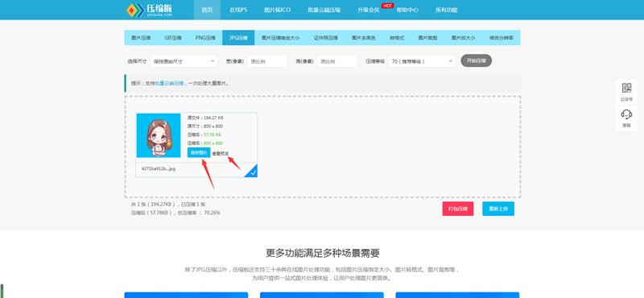Click the 更多功能满足多种场景需要 heading

[322, 253]
